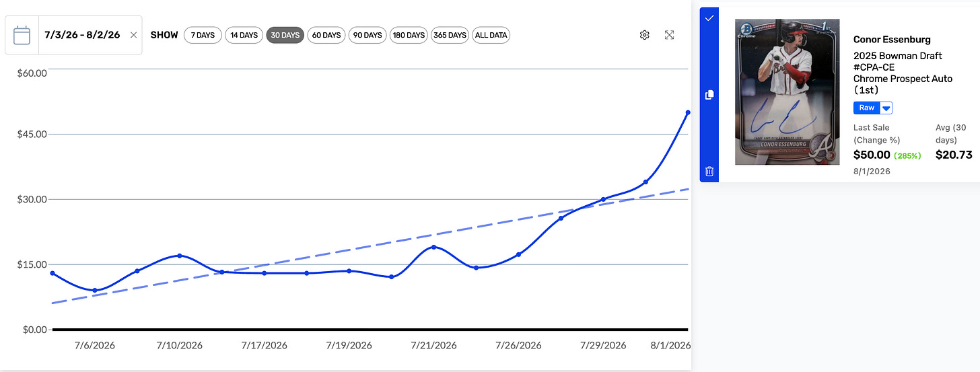Click the $15.00 y-axis label
The image size is (980, 372).
tap(32, 264)
